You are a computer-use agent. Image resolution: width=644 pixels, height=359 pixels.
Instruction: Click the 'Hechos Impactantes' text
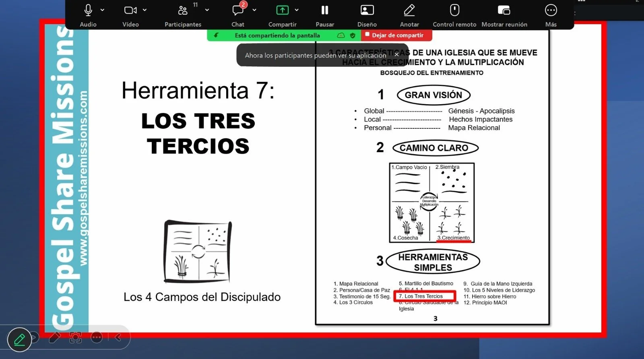click(481, 119)
